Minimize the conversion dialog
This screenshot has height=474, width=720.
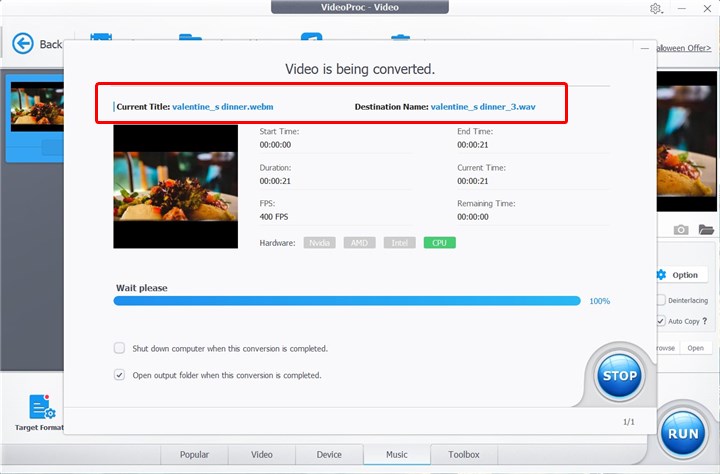(x=645, y=48)
